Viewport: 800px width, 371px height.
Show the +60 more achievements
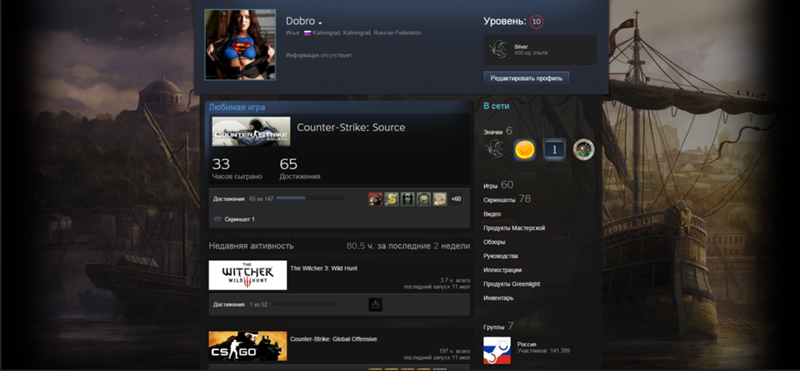456,199
